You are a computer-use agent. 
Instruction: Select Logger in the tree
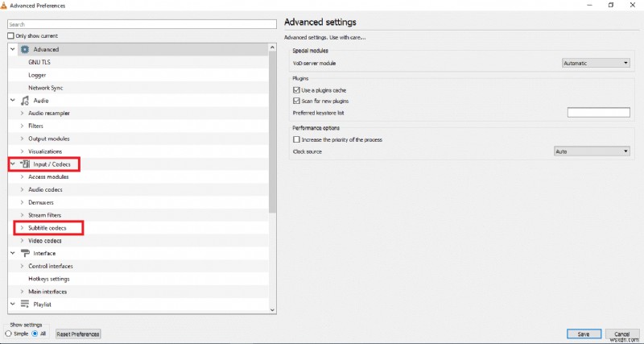(x=37, y=75)
